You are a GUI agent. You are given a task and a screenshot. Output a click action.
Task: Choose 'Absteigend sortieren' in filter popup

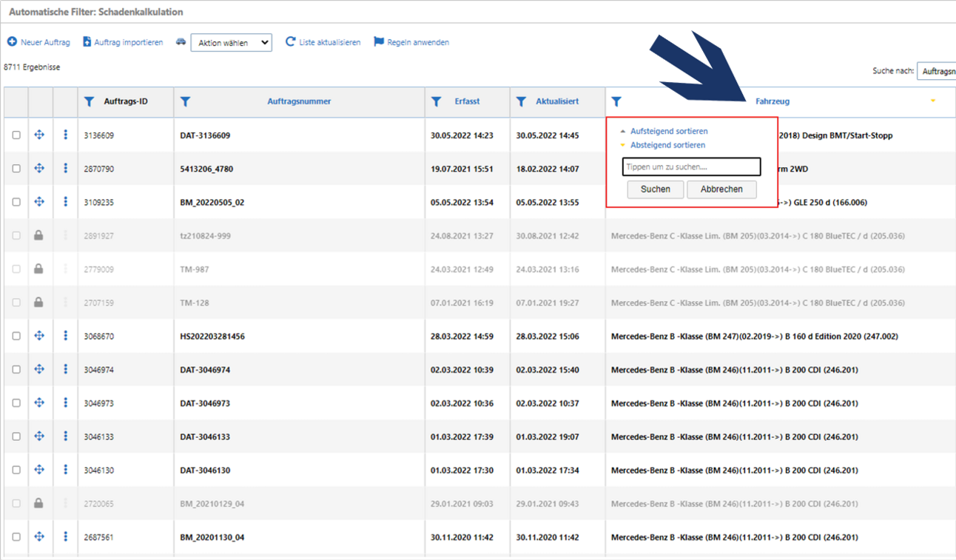(667, 145)
